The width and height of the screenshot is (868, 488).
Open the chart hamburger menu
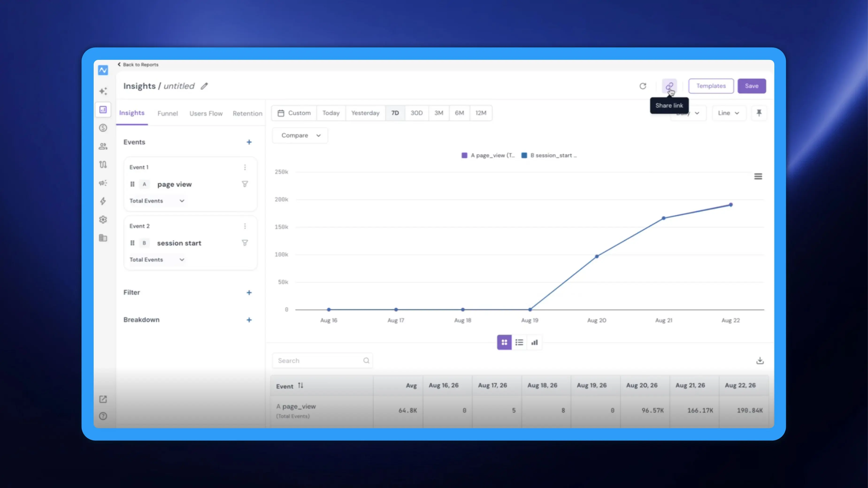758,176
